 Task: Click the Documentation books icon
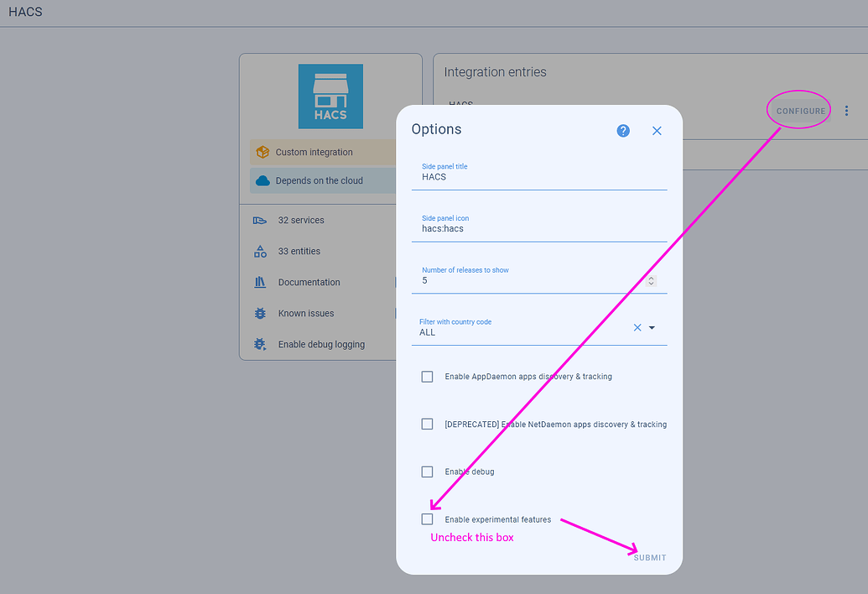point(260,283)
